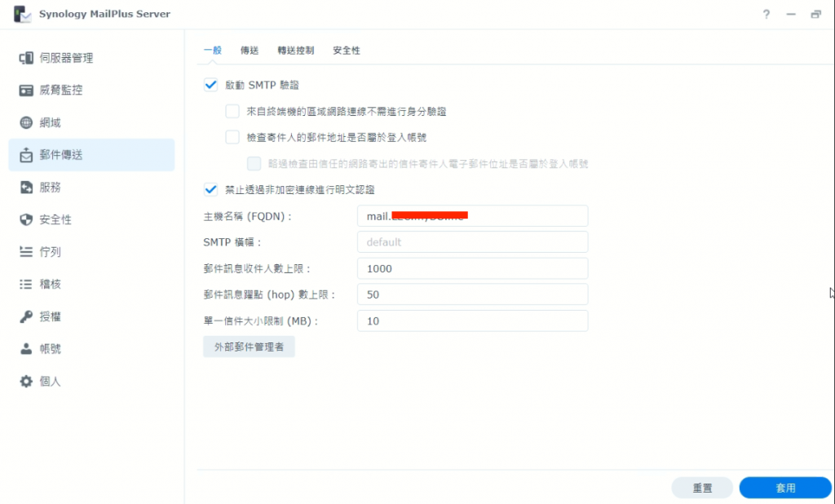Click the 伺服器管理 sidebar icon
Viewport: 835px width, 504px height.
[26, 58]
